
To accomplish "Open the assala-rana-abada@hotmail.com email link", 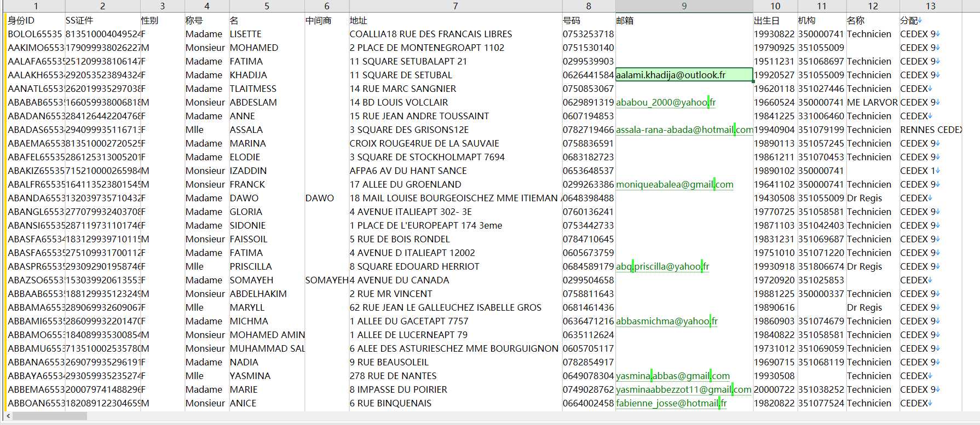I will [x=684, y=130].
